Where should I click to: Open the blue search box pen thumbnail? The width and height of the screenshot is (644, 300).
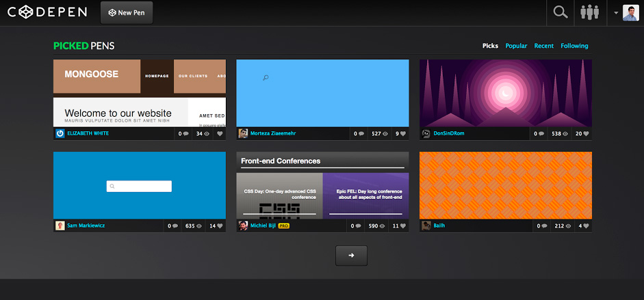140,185
